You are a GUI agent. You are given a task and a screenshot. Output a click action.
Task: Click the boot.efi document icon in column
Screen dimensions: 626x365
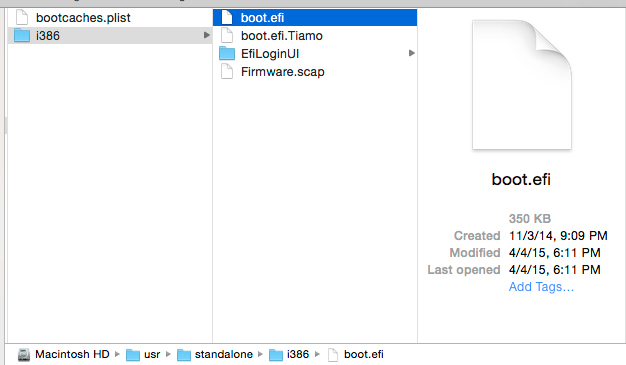227,18
